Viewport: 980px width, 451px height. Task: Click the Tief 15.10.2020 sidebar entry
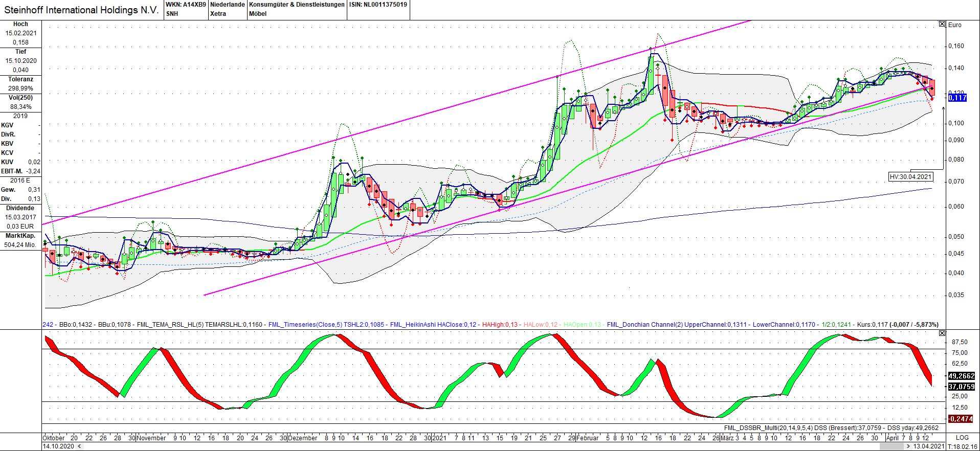[x=21, y=61]
